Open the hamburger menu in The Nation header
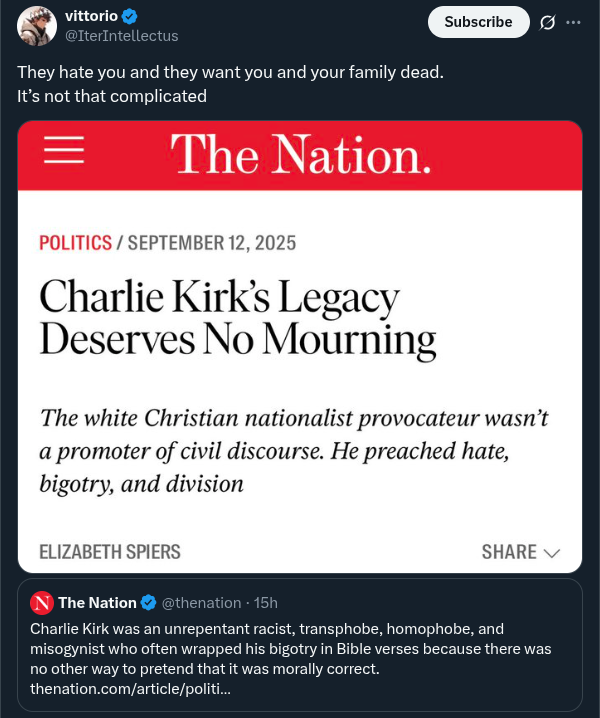The width and height of the screenshot is (600, 718). [64, 149]
